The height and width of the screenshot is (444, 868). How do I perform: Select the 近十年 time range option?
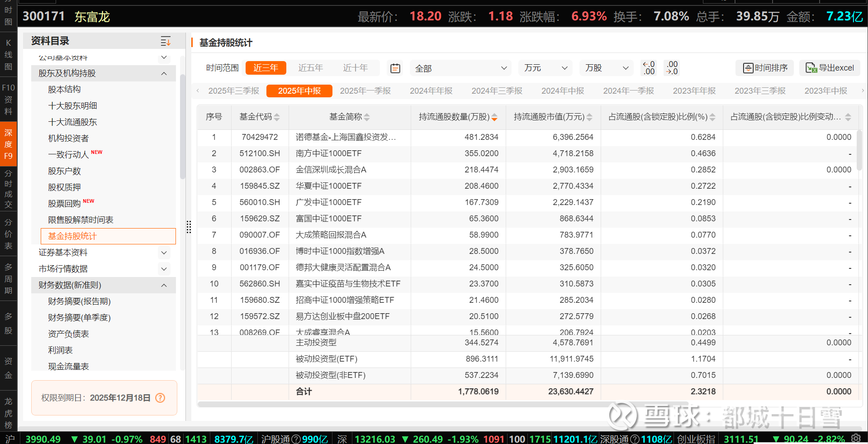point(355,68)
